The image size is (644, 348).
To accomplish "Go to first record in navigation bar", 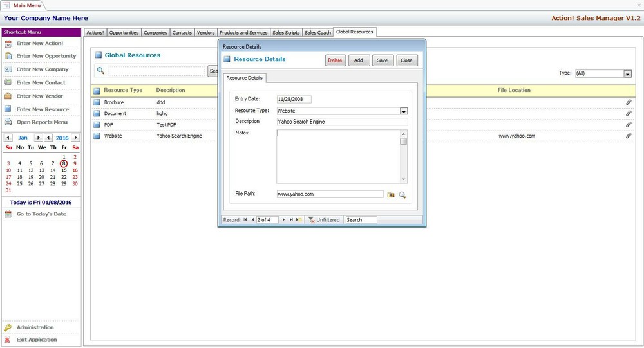I will tap(245, 220).
